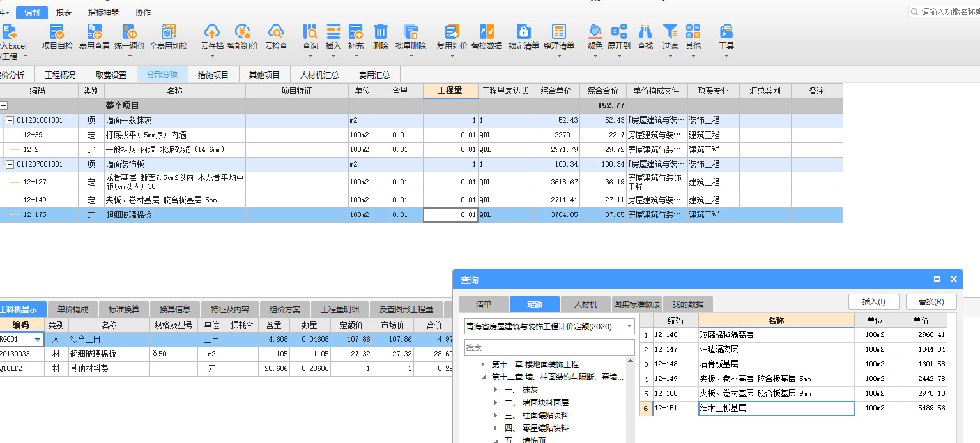Collapse item 011201001001 墙面一般抹灰
The image size is (980, 443).
click(x=10, y=120)
